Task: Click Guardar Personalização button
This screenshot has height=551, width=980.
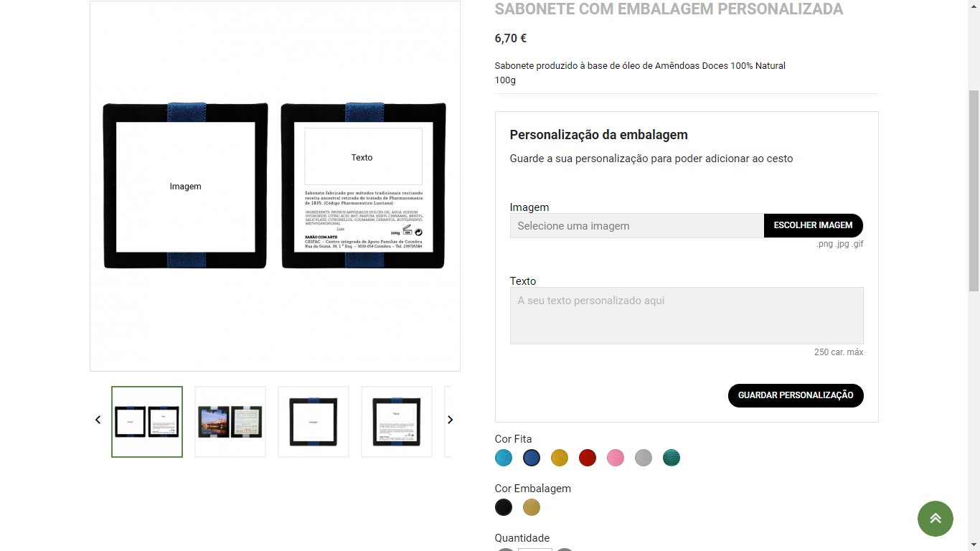Action: coord(796,395)
